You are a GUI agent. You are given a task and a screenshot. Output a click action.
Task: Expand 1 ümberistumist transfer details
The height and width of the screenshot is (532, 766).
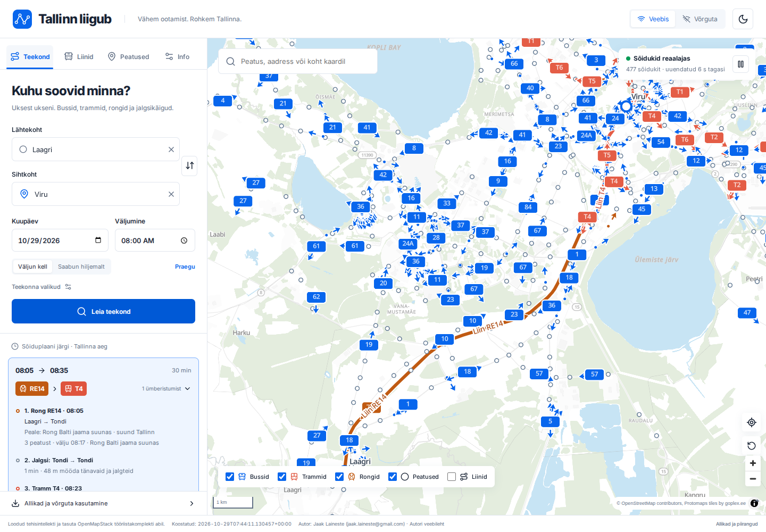point(166,389)
